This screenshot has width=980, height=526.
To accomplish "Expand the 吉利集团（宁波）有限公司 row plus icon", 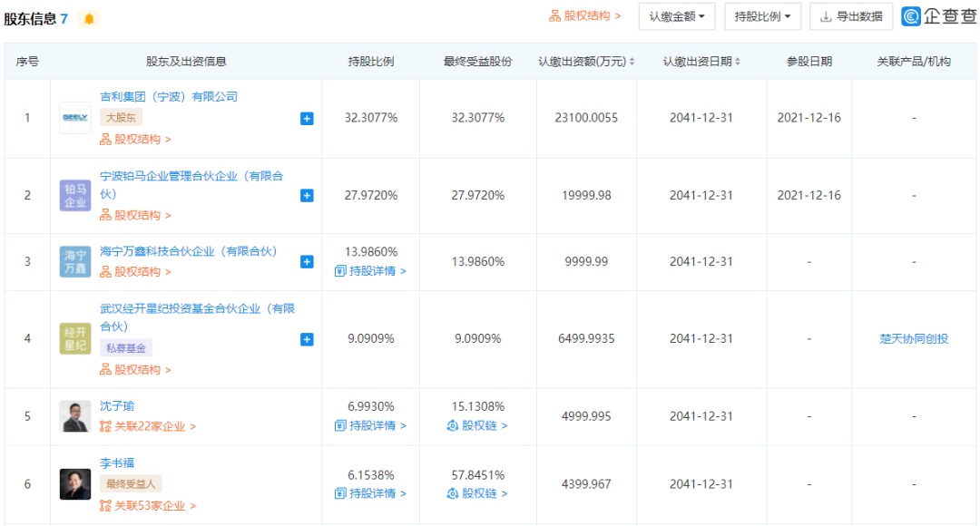I will tap(307, 118).
